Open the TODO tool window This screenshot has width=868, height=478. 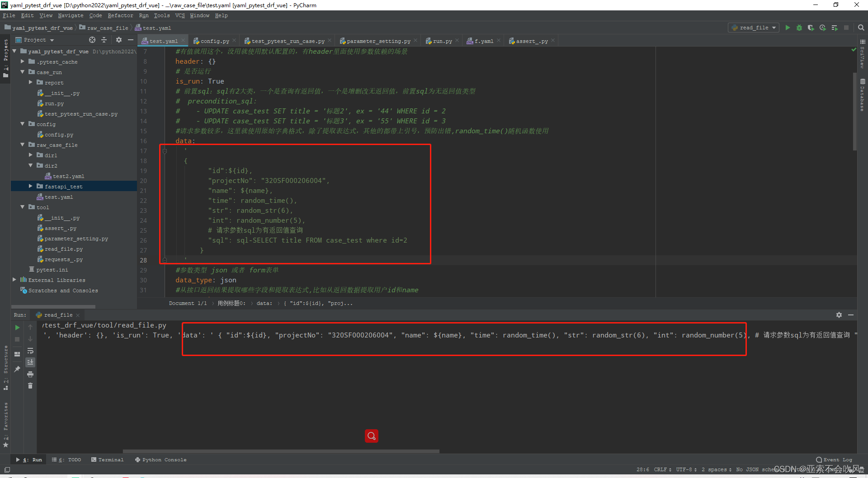66,460
